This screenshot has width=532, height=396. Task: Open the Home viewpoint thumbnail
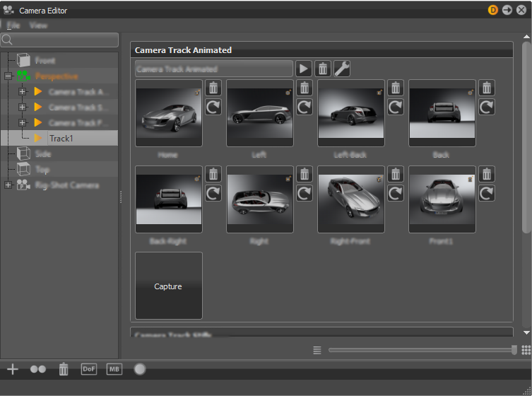pos(169,113)
